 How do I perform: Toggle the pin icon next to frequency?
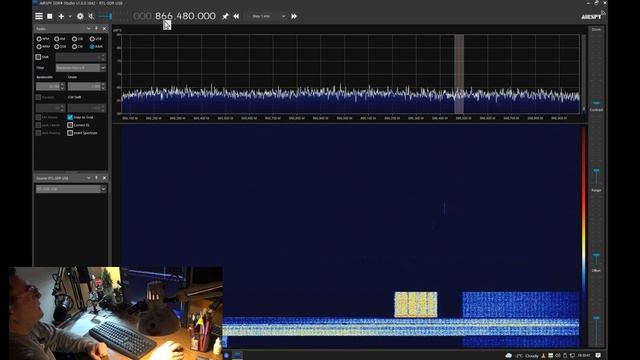point(225,16)
